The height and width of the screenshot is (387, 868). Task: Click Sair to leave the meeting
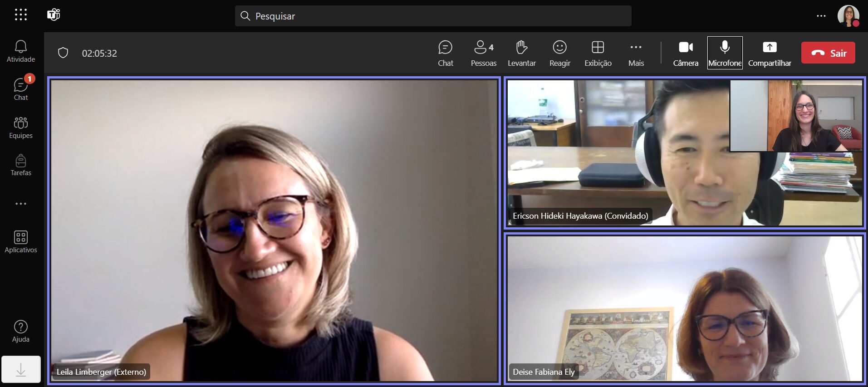pos(828,53)
